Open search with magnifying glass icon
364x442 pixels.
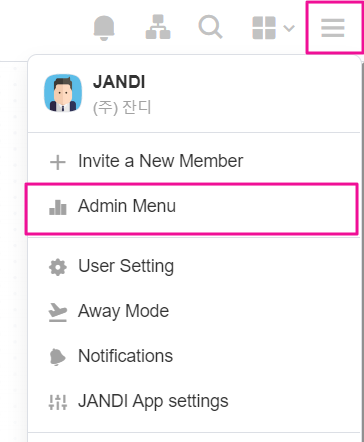pyautogui.click(x=210, y=27)
